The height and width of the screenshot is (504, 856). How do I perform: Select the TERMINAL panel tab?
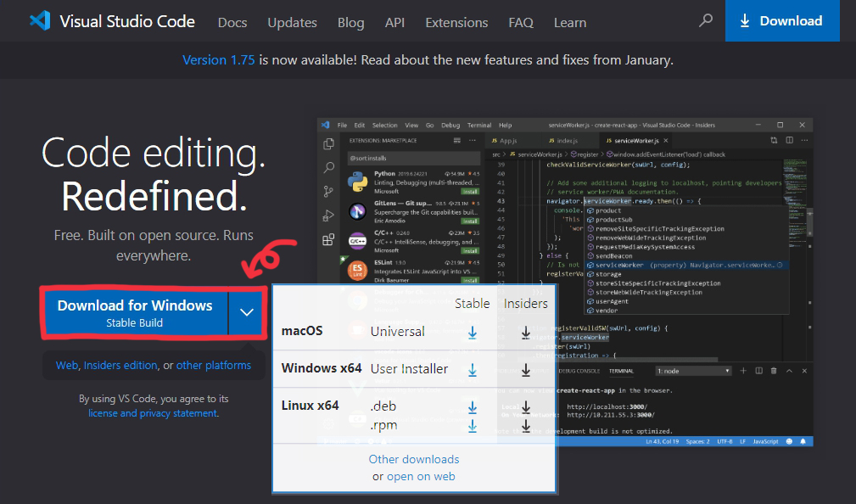(621, 371)
